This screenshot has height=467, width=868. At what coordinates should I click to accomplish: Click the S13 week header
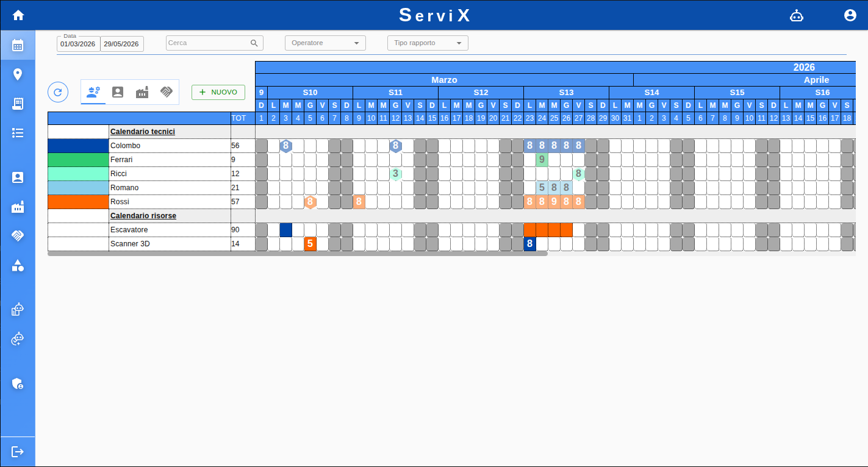tap(566, 93)
